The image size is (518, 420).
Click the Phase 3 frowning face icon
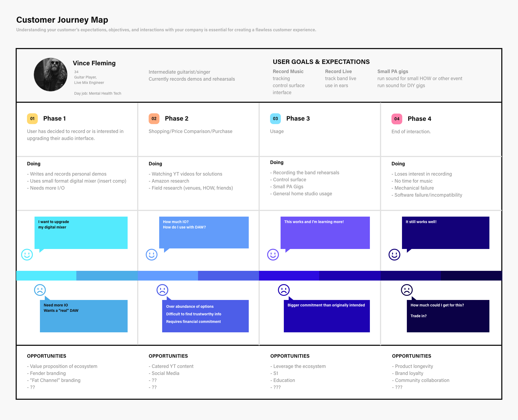coord(284,290)
